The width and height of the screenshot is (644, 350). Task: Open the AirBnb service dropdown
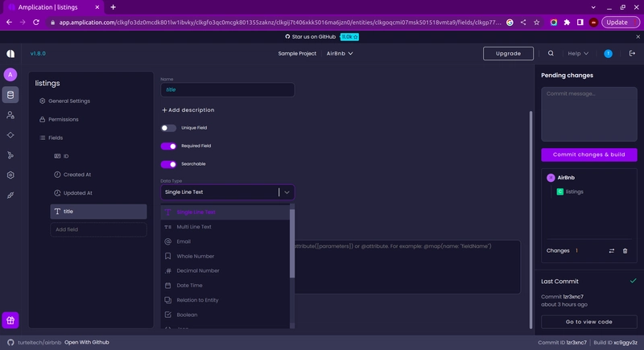[x=340, y=53]
